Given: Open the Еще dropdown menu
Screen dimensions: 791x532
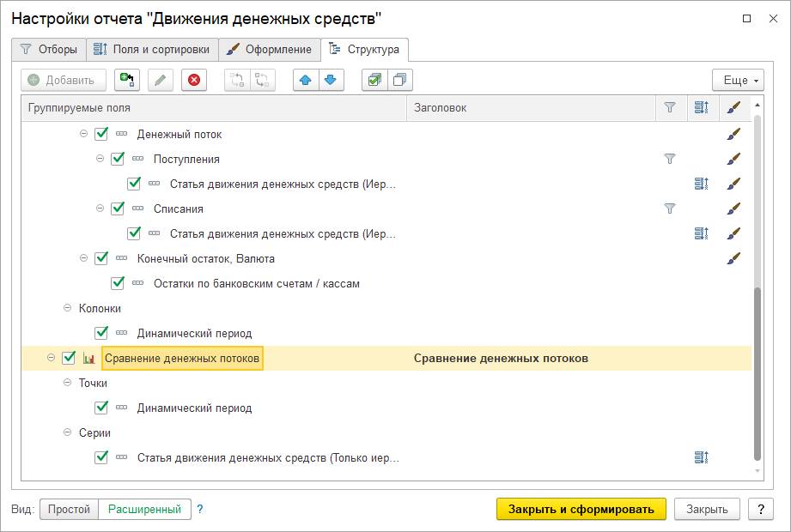Looking at the screenshot, I should click(x=737, y=80).
